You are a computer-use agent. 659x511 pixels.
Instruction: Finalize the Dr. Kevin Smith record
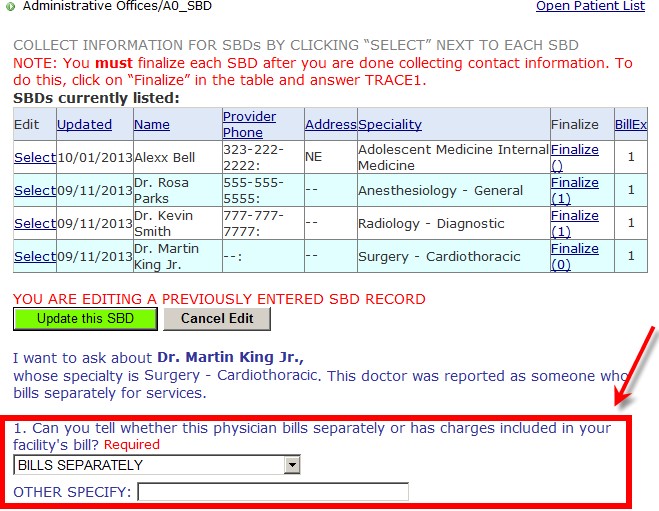574,216
